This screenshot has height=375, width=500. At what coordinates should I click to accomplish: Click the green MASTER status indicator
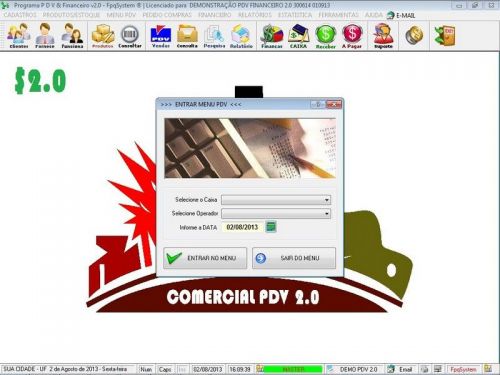[293, 369]
